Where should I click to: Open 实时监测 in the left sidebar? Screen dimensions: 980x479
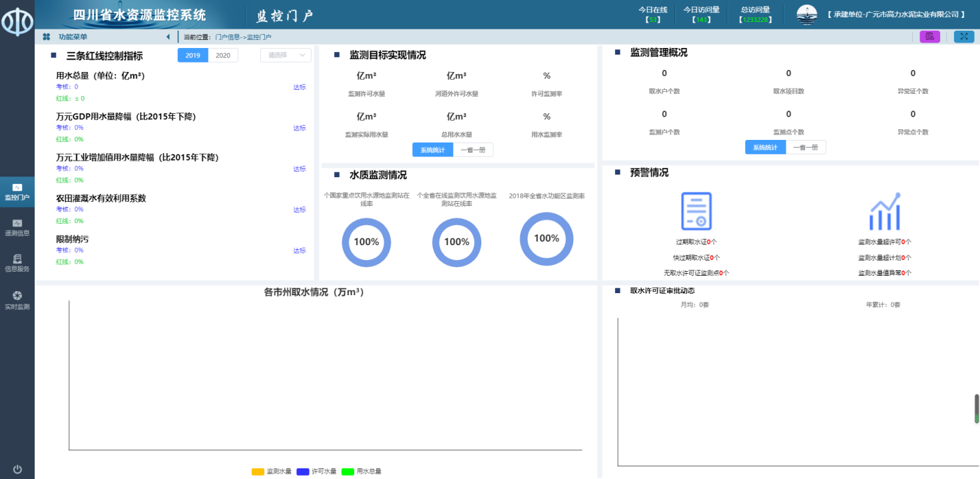point(17,300)
